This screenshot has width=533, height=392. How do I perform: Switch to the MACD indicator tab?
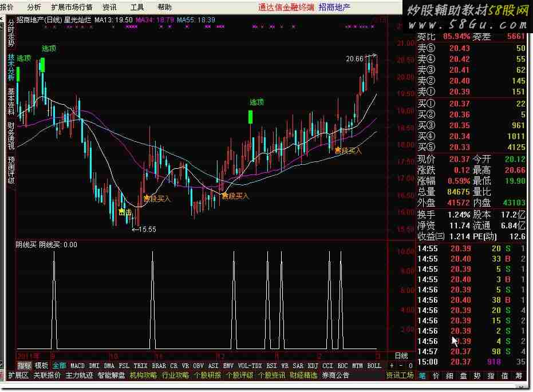pyautogui.click(x=77, y=365)
